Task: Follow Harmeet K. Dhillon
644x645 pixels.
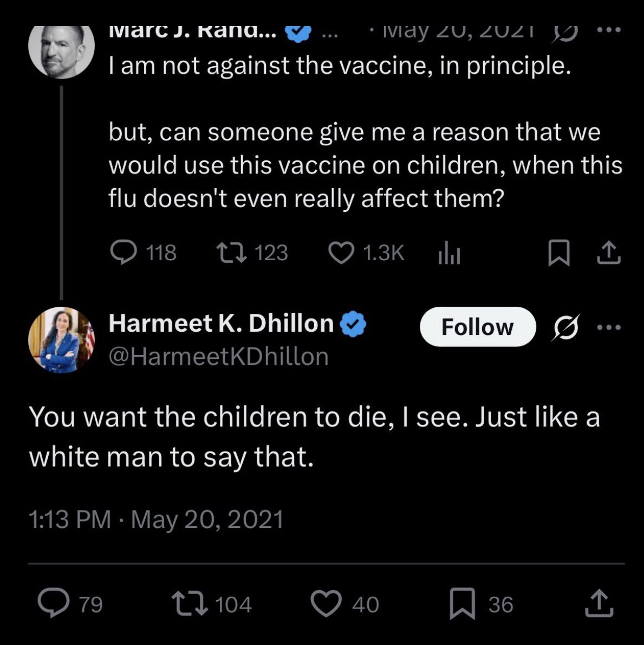Action: [478, 327]
